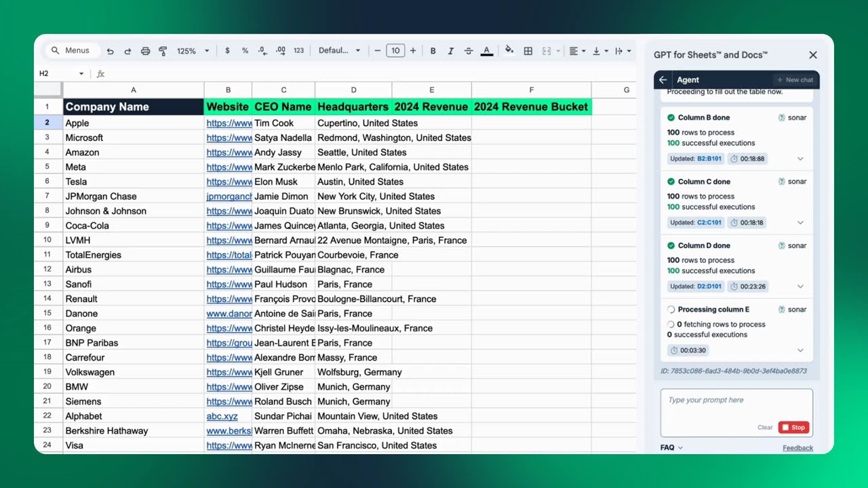This screenshot has height=488, width=868.
Task: Select row header 10
Action: (48, 240)
